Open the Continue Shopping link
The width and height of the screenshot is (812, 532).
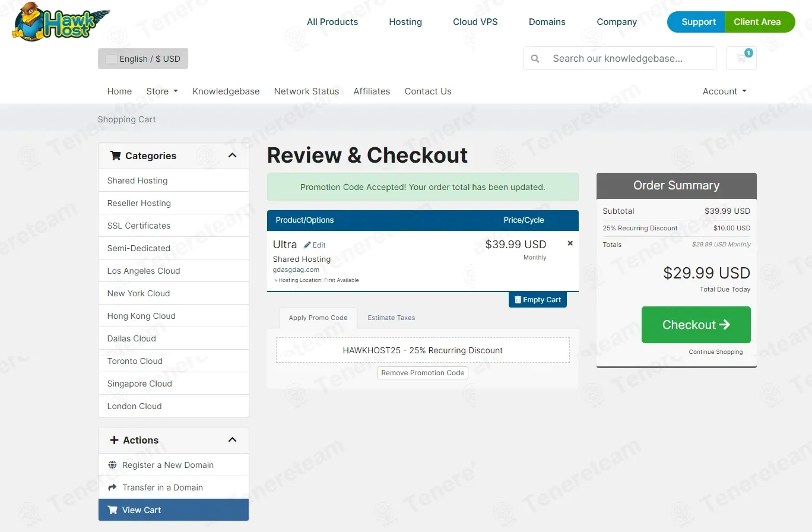tap(716, 352)
